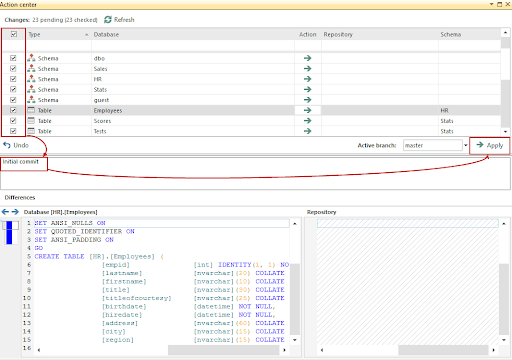Click the table icon in Scores row
The image size is (512, 360).
coord(31,120)
